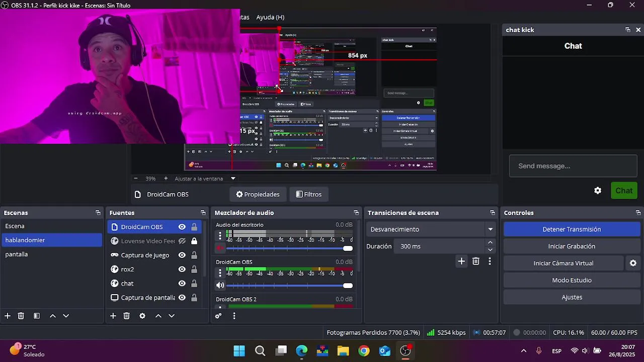
Task: Toggle lock on rox2 source
Action: [x=194, y=269]
